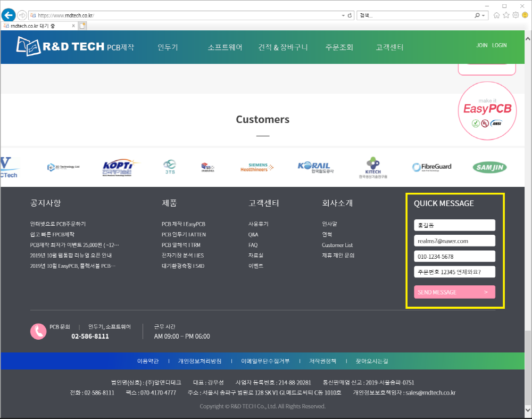
Task: Click the scrollbar down arrow
Action: pos(528,410)
